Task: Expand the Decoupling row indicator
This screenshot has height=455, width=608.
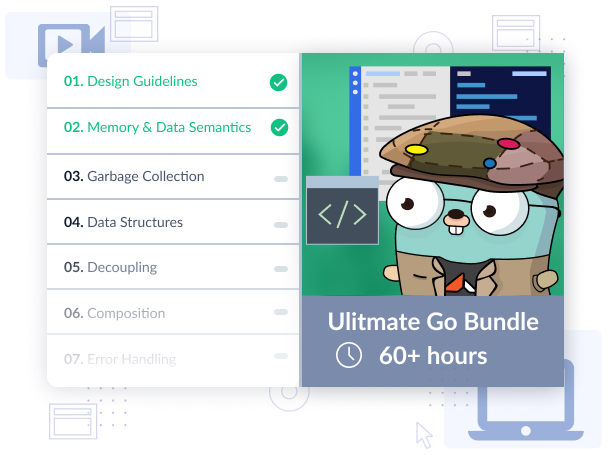Action: [x=280, y=269]
